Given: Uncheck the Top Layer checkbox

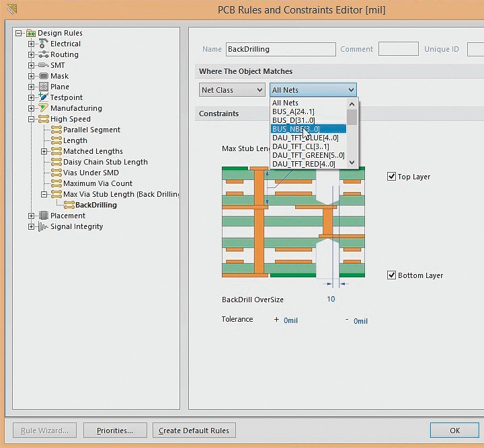Looking at the screenshot, I should [x=392, y=177].
